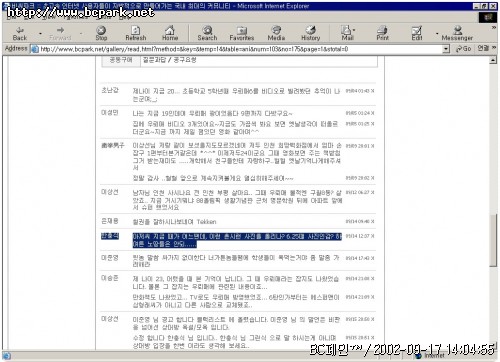Click the status bar page icon at bottom-left
The width and height of the screenshot is (500, 362).
pos(6,356)
